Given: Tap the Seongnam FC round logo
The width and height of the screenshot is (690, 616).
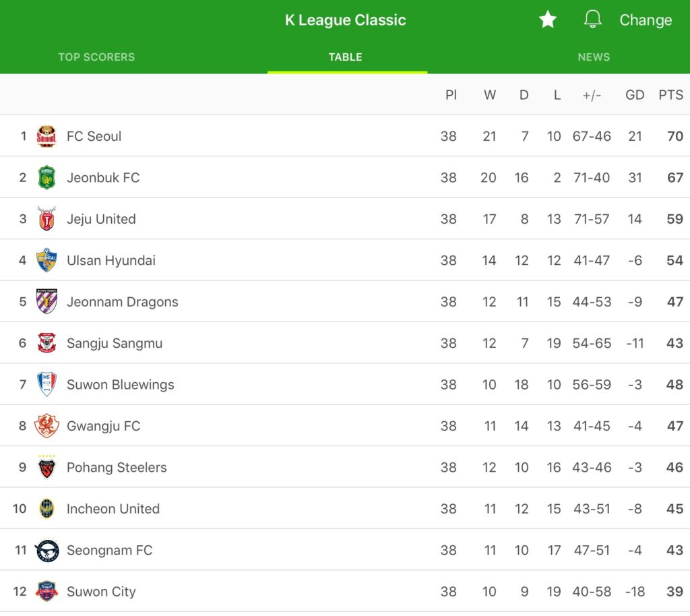Looking at the screenshot, I should click(x=46, y=551).
